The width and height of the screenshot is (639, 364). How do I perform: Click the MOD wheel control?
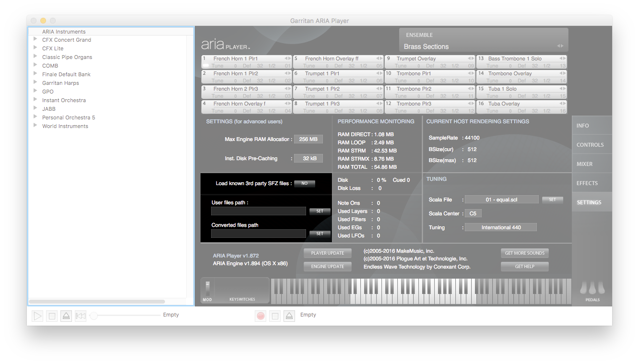coord(207,289)
